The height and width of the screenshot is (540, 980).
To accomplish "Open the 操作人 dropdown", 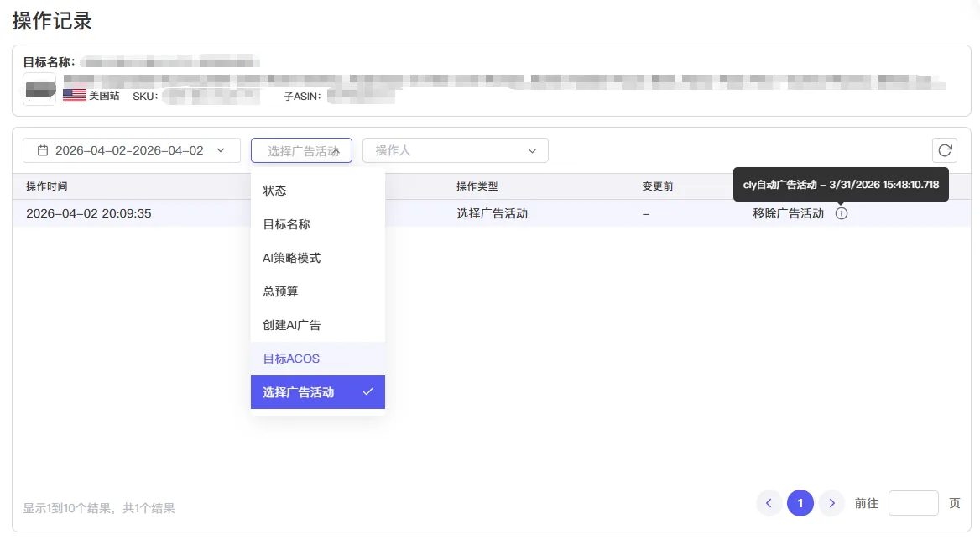I will pos(455,150).
